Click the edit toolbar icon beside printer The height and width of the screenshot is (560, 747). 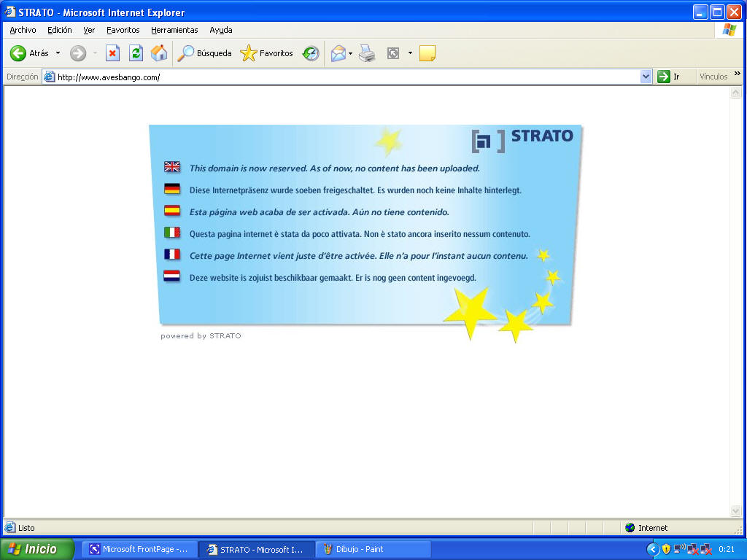393,53
